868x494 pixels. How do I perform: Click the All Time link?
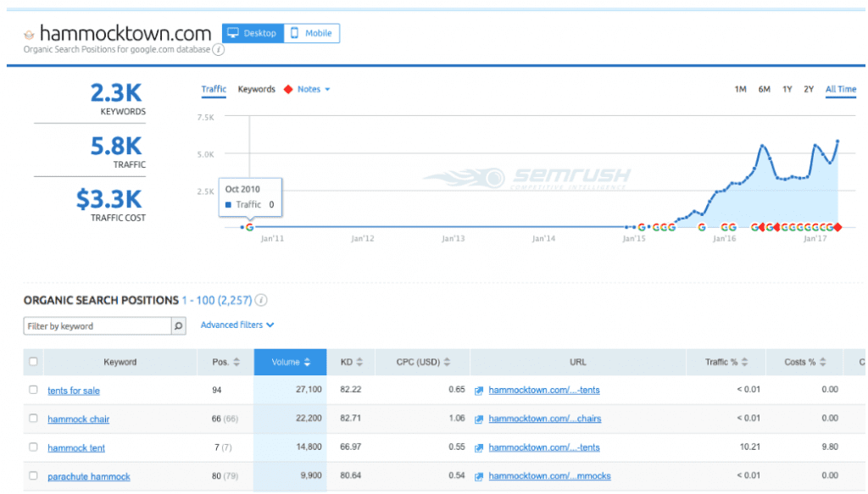tap(840, 88)
